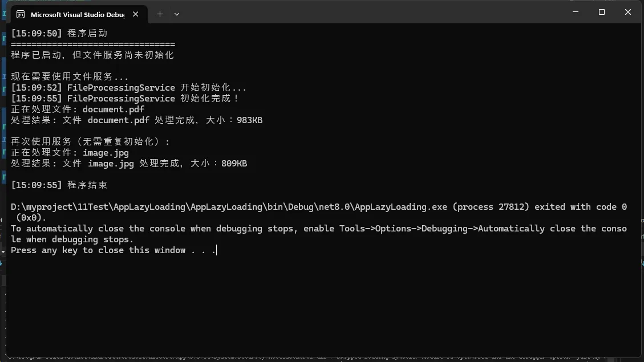Click the equals-sign separator line
The height and width of the screenshot is (362, 644).
coord(93,44)
